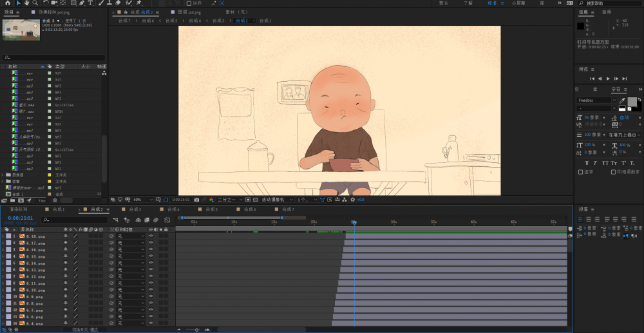
Task: Select the Eraser tool
Action: pos(118,3)
